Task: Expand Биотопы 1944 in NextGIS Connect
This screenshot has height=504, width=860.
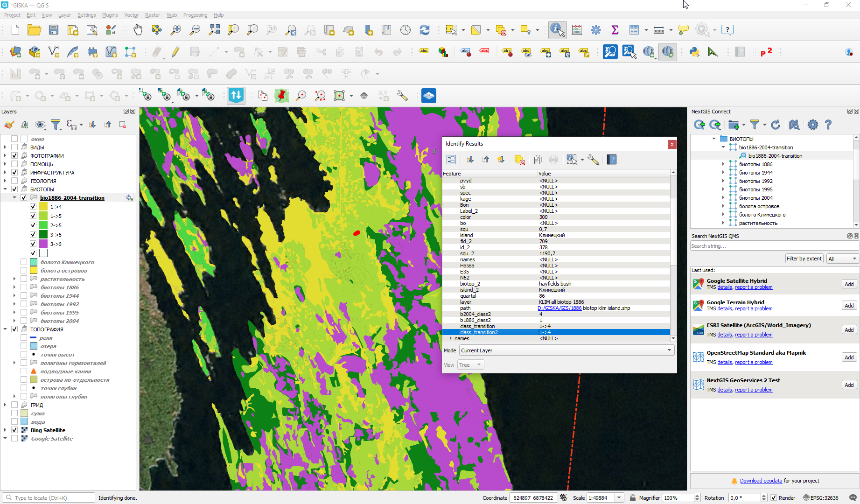Action: [724, 173]
